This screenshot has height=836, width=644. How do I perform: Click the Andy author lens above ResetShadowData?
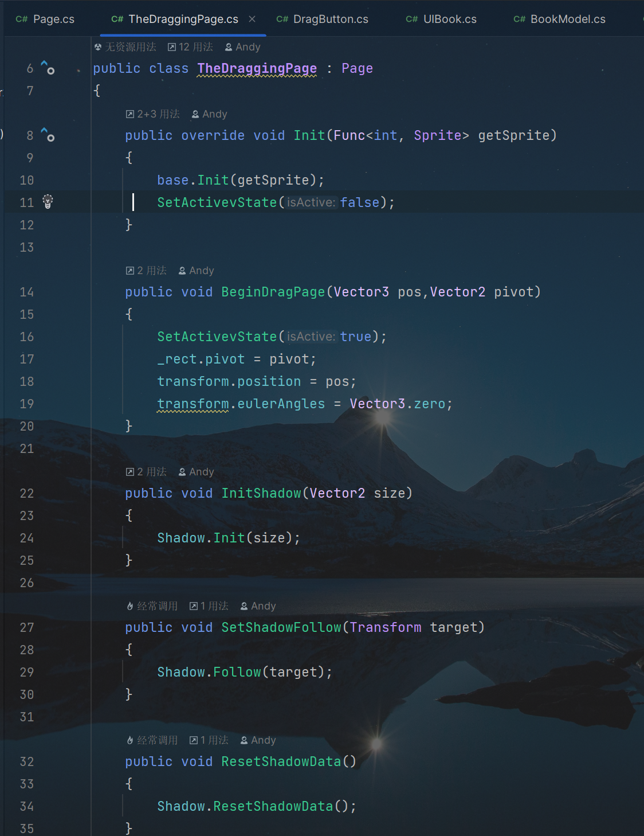pos(258,740)
